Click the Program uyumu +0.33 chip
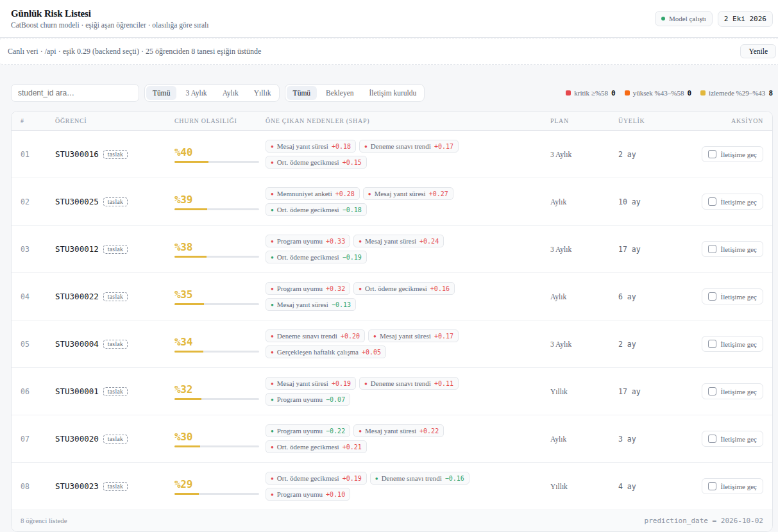 tap(308, 241)
